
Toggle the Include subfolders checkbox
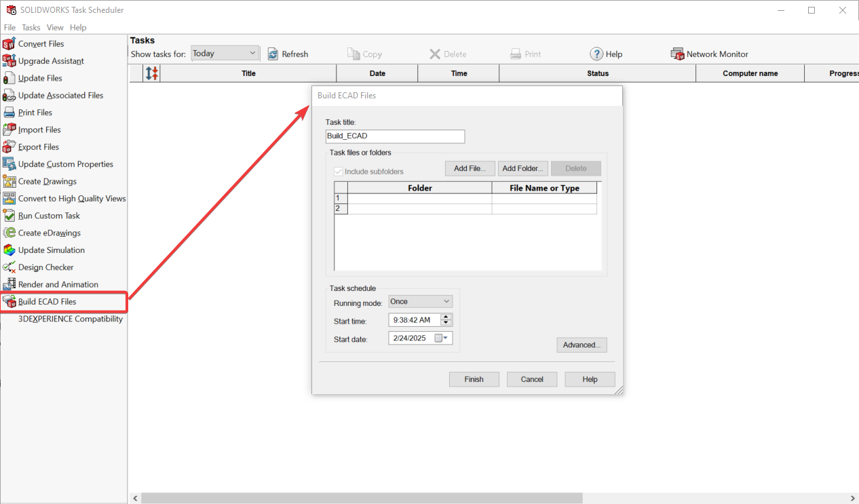click(x=339, y=172)
